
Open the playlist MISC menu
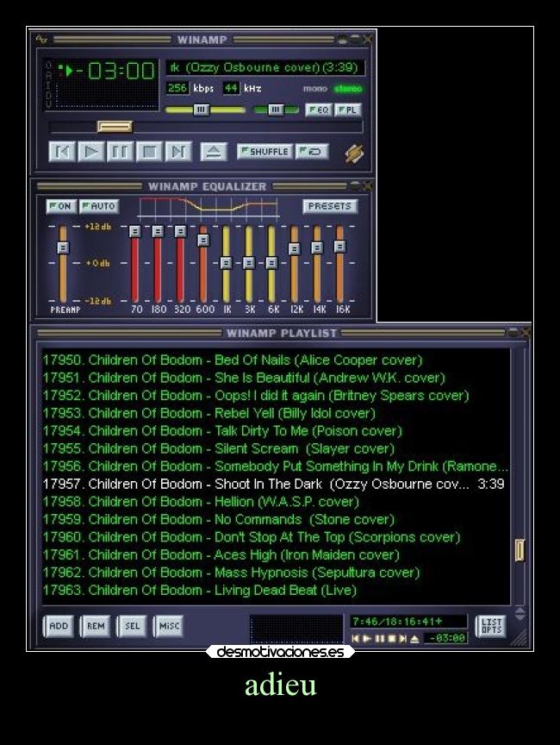[x=168, y=627]
